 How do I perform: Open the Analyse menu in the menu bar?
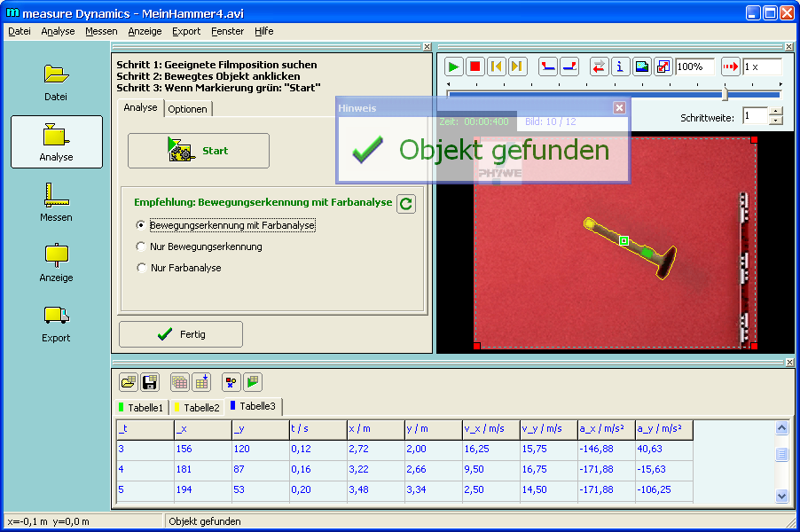click(58, 31)
